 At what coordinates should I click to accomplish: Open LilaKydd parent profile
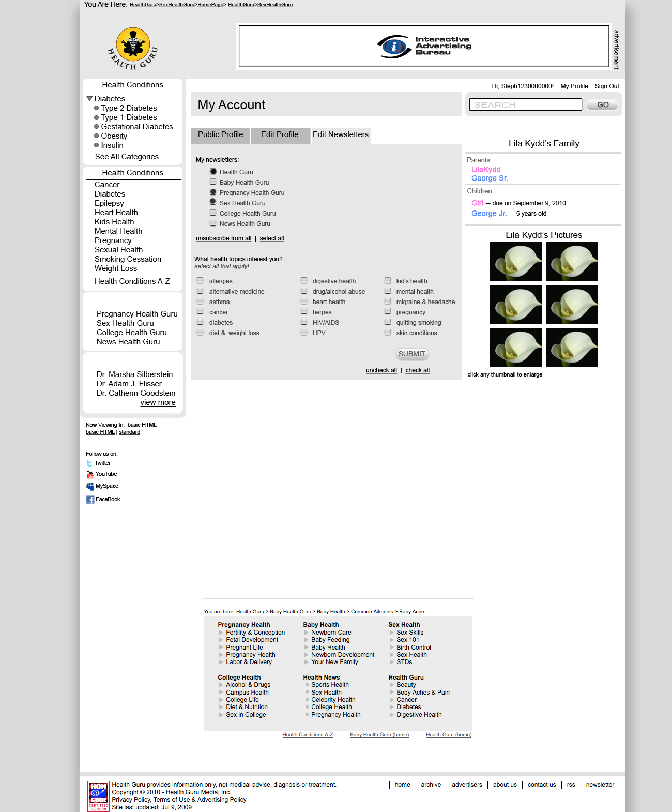pyautogui.click(x=486, y=169)
